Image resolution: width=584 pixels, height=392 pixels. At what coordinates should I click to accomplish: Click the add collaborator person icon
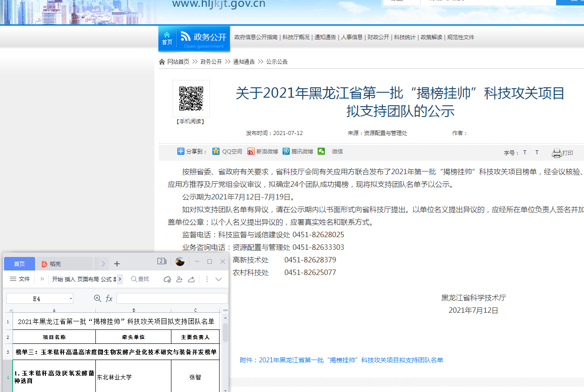click(179, 279)
